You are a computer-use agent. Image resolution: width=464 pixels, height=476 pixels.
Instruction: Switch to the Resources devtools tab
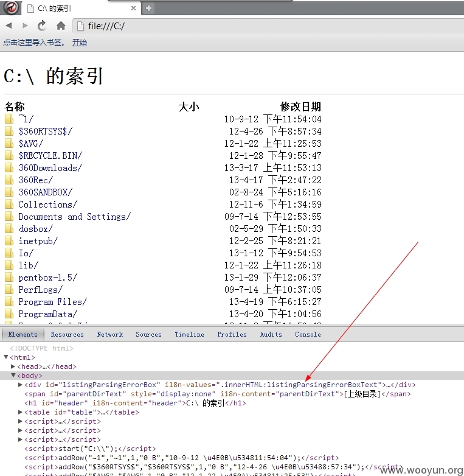tap(67, 334)
